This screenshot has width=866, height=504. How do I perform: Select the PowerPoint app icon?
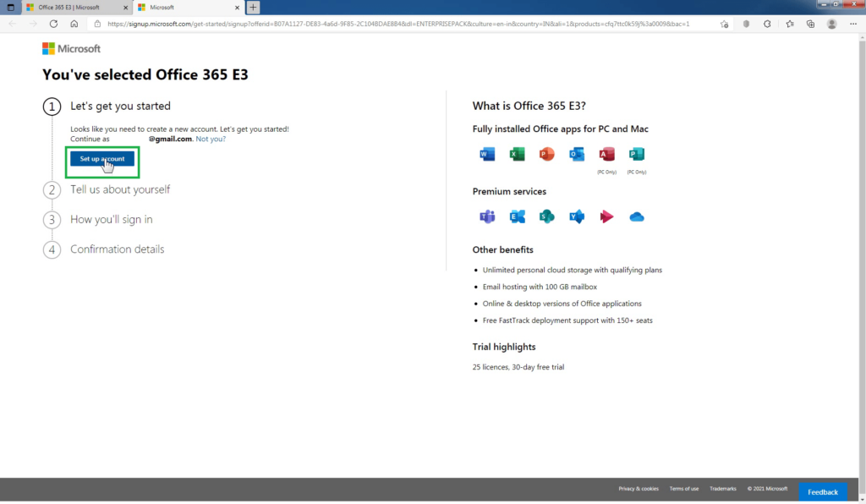[x=547, y=154]
